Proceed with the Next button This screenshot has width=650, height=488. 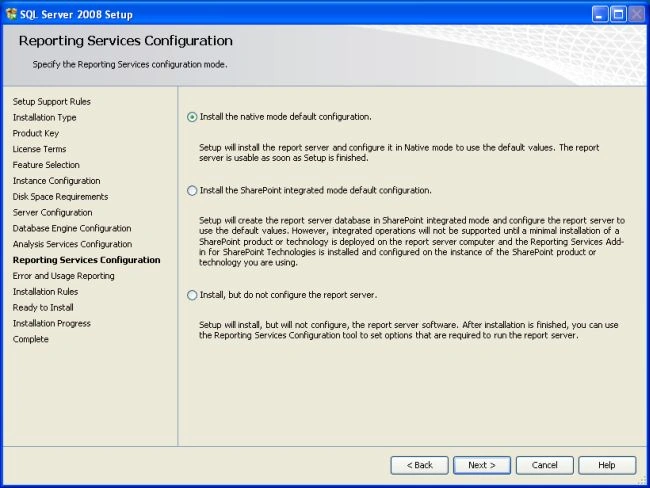tap(482, 465)
